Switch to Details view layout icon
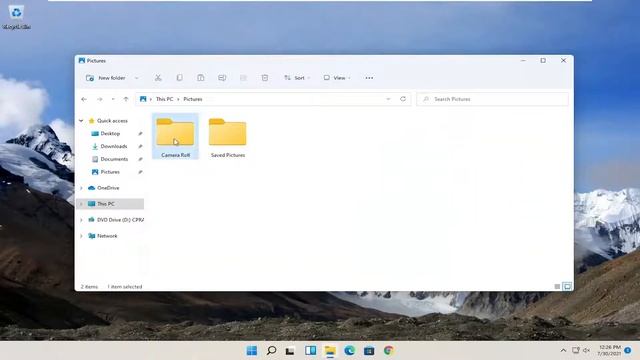 click(557, 287)
